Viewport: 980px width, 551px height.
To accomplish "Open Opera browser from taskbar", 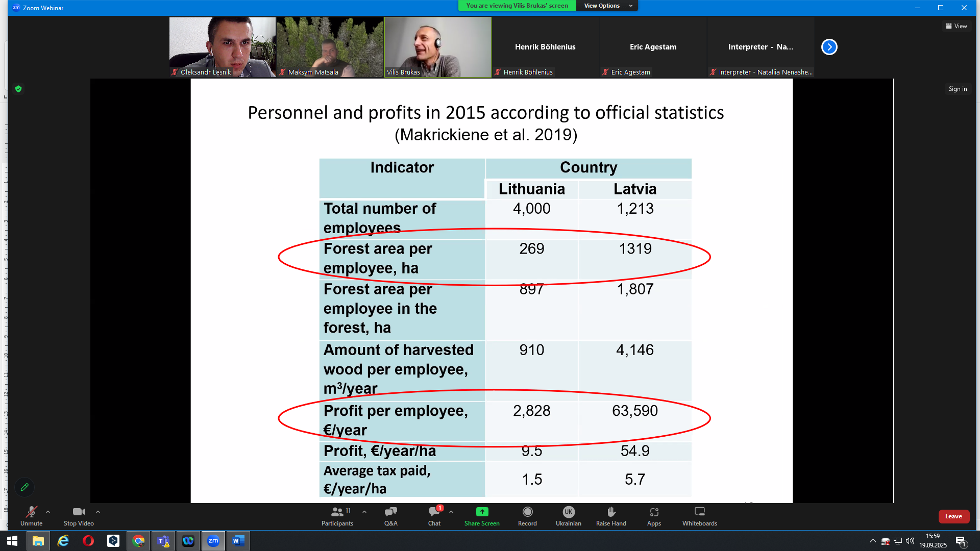I will click(88, 541).
